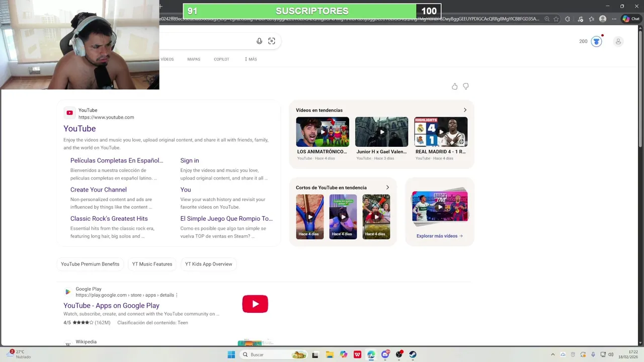The width and height of the screenshot is (644, 362).
Task: Open the Bing Rewards medal icon
Action: coord(596,41)
